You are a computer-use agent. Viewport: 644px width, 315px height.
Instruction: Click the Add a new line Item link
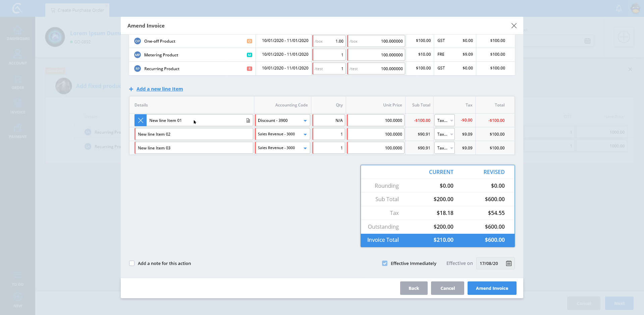pos(160,89)
